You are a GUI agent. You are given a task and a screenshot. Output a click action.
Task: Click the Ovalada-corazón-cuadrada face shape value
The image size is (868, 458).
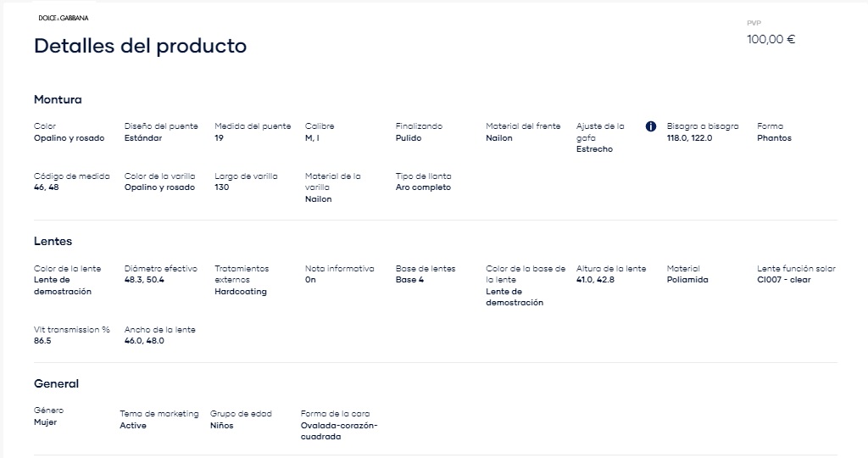(339, 431)
